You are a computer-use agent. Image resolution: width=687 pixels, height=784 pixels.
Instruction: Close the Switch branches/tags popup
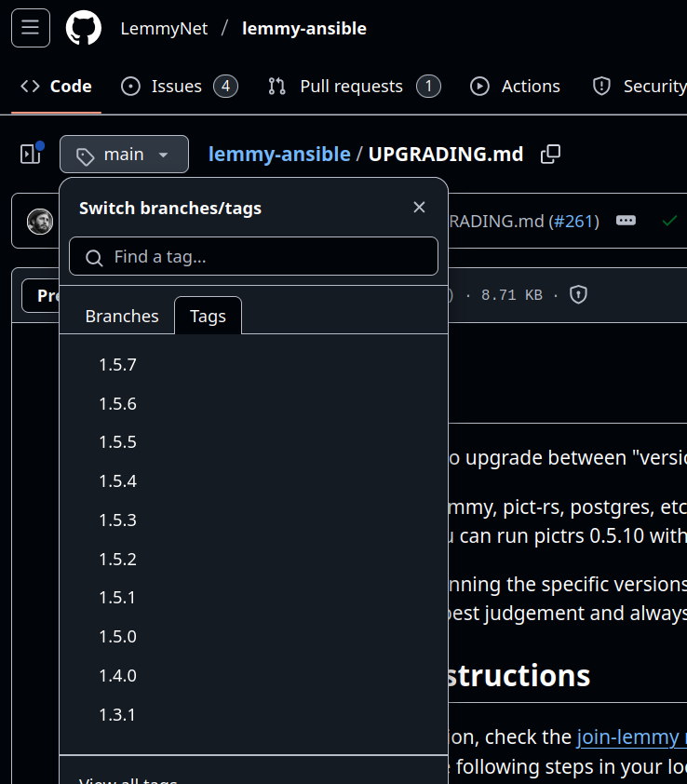pos(419,207)
